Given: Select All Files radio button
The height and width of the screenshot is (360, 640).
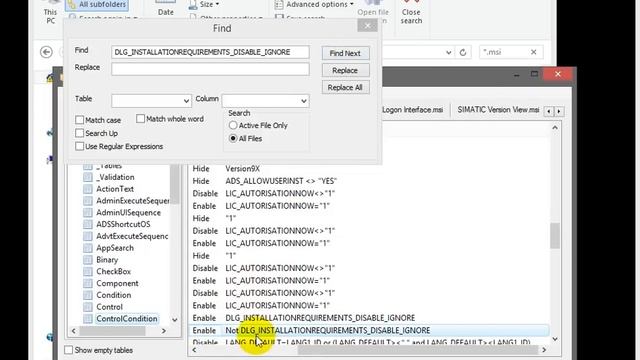Looking at the screenshot, I should coord(233,138).
